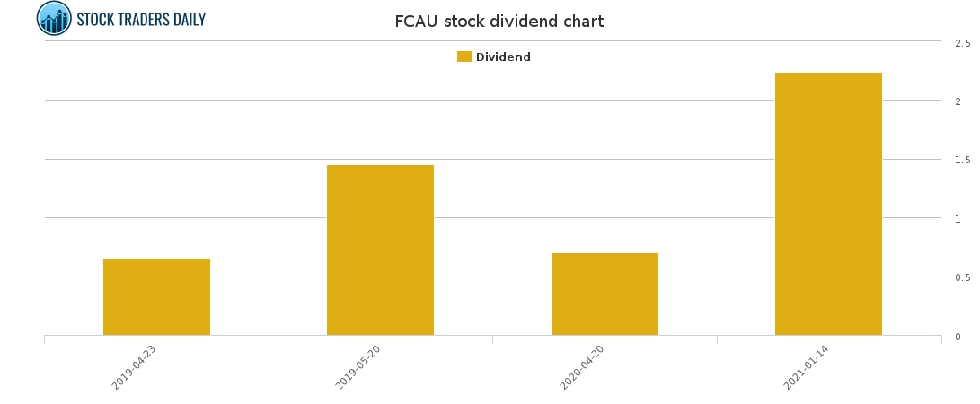Click the dividend bar for 2020-04-20
Viewport: 980px width, 404px height.
click(605, 294)
